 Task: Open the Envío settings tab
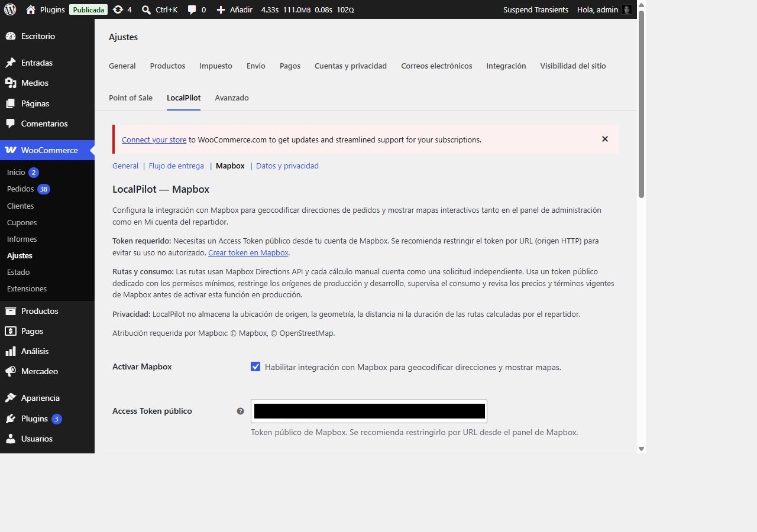point(256,66)
